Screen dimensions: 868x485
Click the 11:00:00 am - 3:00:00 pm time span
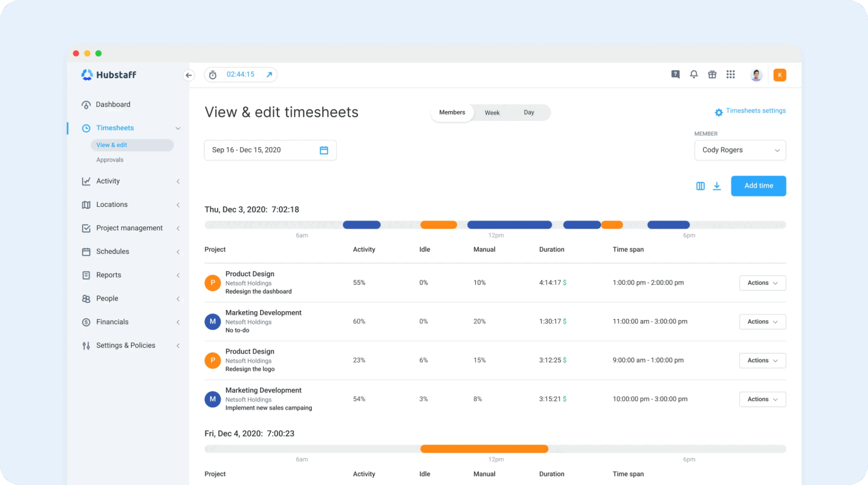tap(650, 321)
